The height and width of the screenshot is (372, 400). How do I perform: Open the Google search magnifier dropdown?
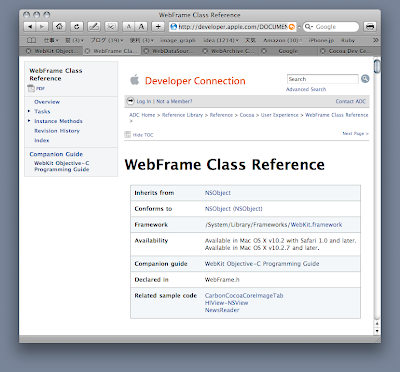(309, 27)
